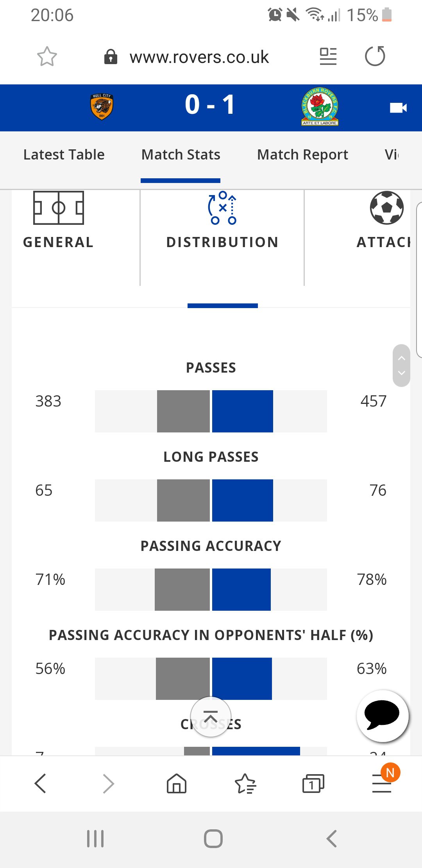Open the live chat bubble
Image resolution: width=422 pixels, height=868 pixels.
(383, 716)
